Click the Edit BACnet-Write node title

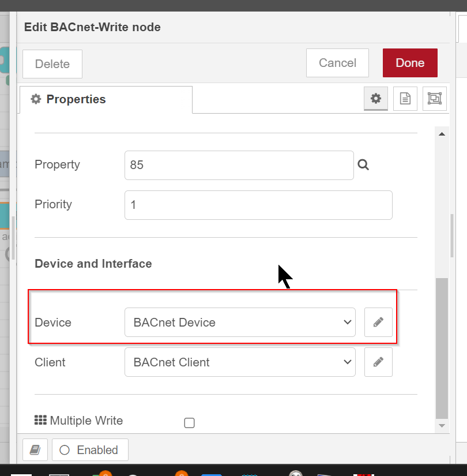[x=92, y=27]
